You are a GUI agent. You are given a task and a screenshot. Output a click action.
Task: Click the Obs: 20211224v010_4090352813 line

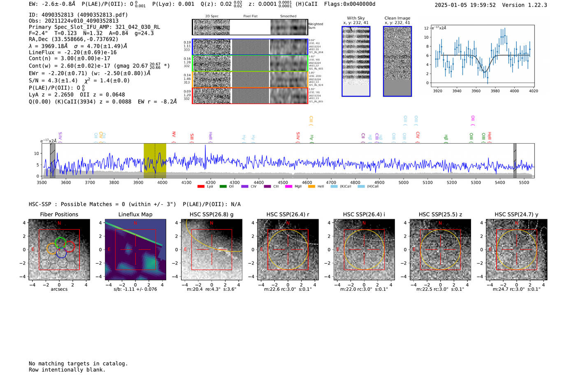[74, 21]
